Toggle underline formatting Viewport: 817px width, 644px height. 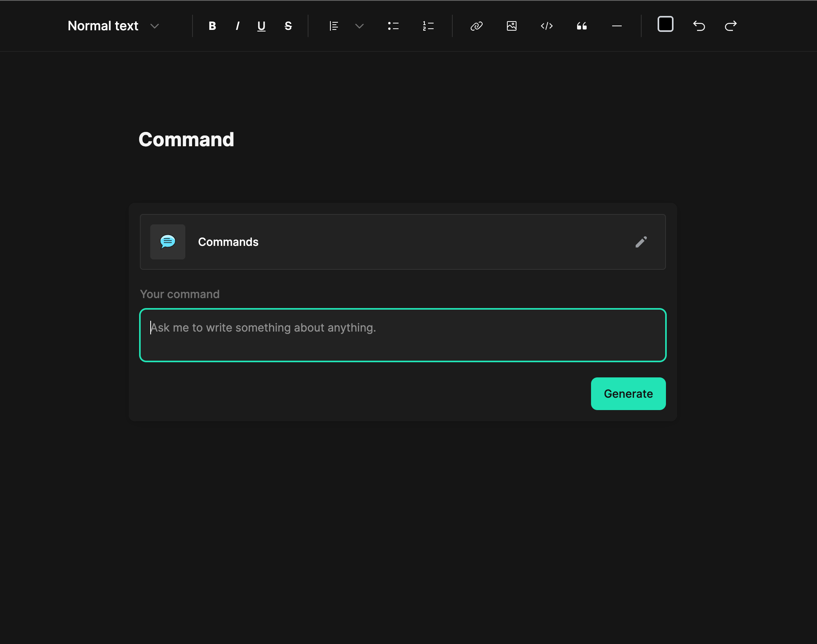(261, 26)
